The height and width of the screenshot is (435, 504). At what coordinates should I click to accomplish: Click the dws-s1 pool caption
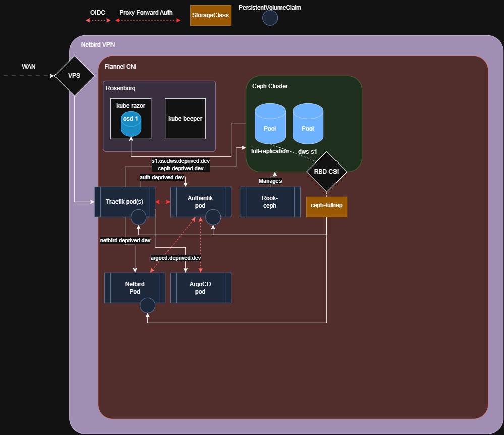tap(308, 152)
